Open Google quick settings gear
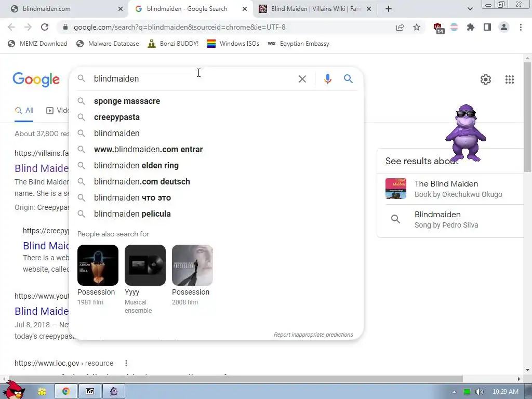The image size is (532, 399). [x=486, y=79]
